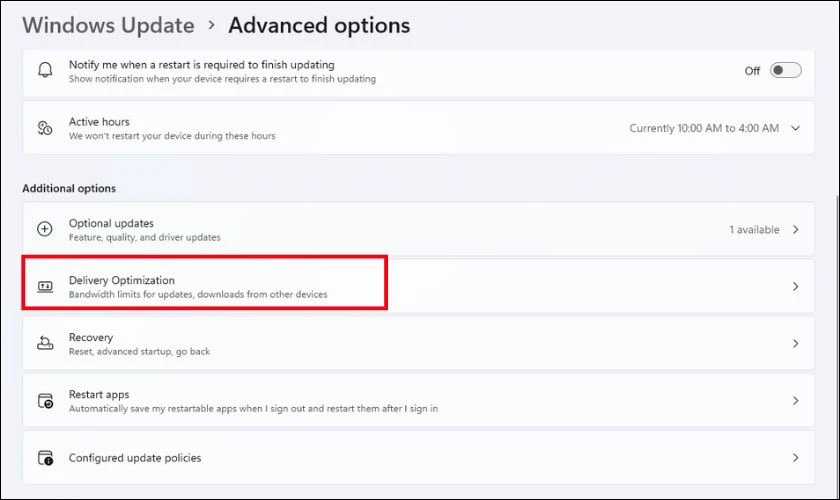Toggle the restart notification switch
The image size is (840, 500).
tap(785, 70)
